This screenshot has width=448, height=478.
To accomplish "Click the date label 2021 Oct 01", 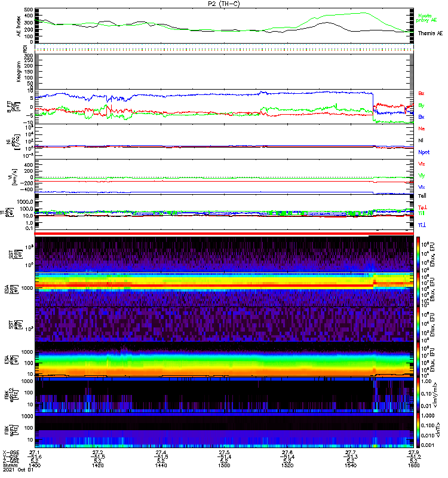I will 18,470.
